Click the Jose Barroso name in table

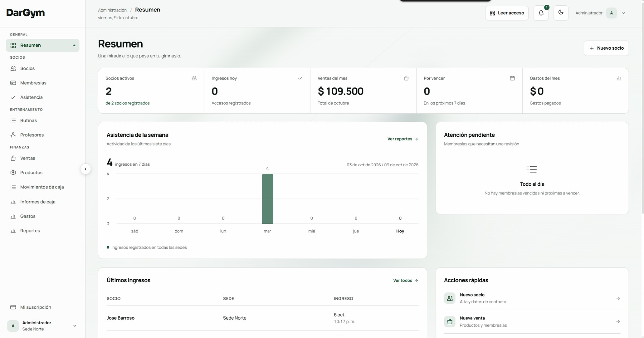(x=120, y=318)
